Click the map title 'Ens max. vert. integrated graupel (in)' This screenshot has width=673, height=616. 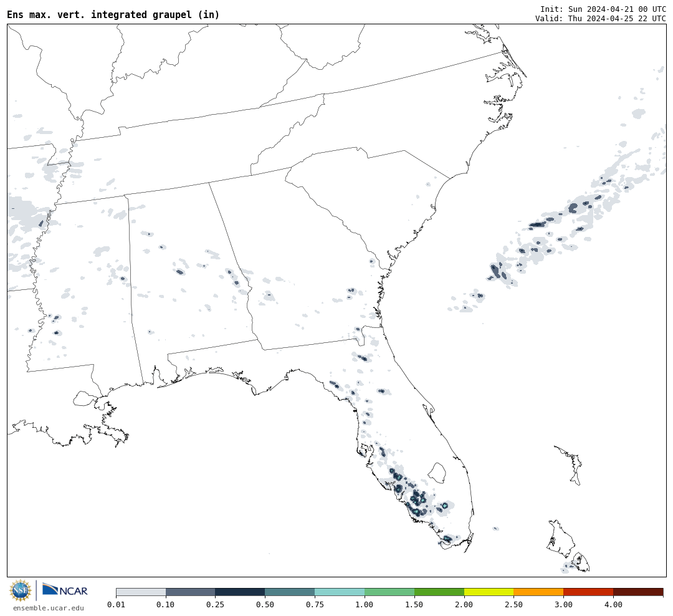coord(113,14)
